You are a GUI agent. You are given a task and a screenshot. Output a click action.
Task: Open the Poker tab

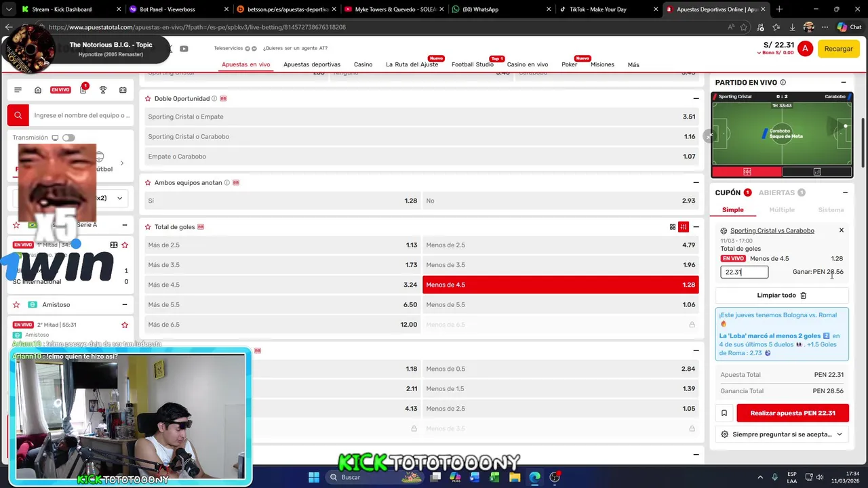(x=569, y=64)
